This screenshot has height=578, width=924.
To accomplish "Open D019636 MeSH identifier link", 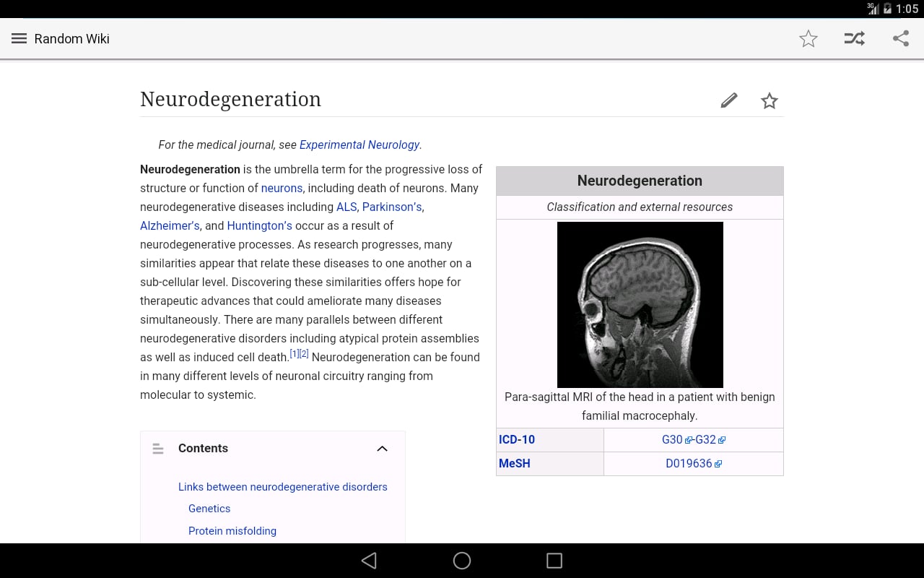I will (694, 463).
